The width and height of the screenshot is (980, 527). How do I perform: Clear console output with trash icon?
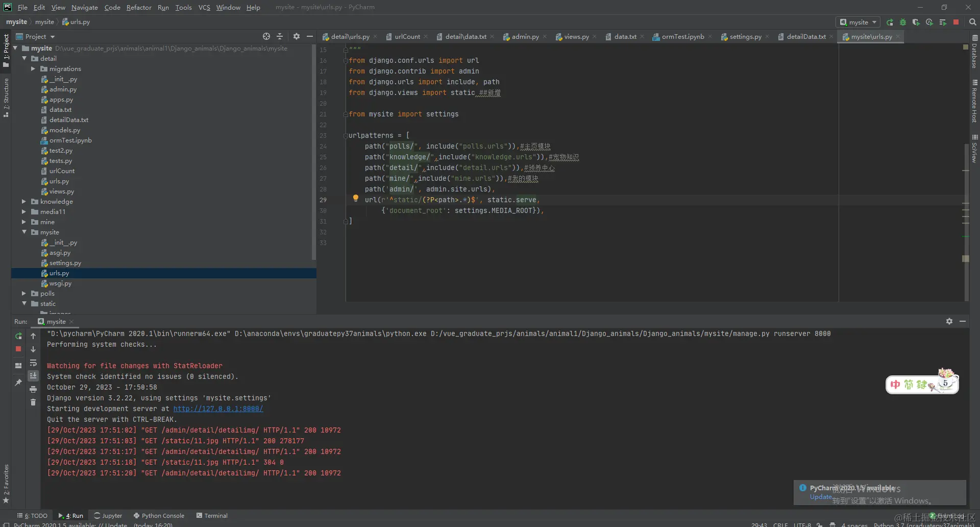pos(33,402)
